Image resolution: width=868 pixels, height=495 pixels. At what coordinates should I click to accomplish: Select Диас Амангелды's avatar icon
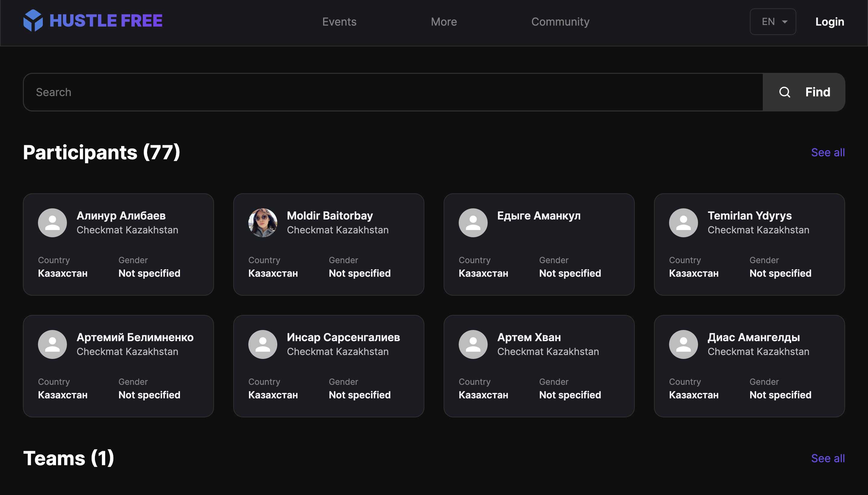(683, 344)
